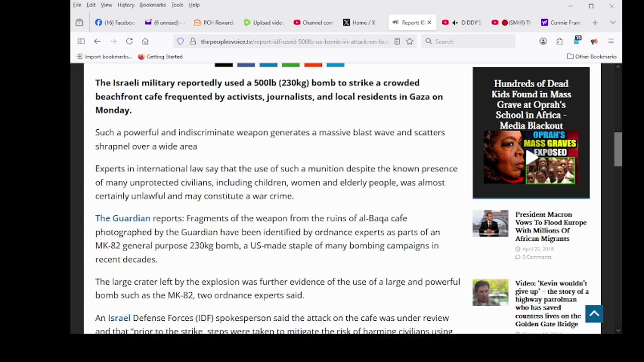Open the Edit menu

91,5
